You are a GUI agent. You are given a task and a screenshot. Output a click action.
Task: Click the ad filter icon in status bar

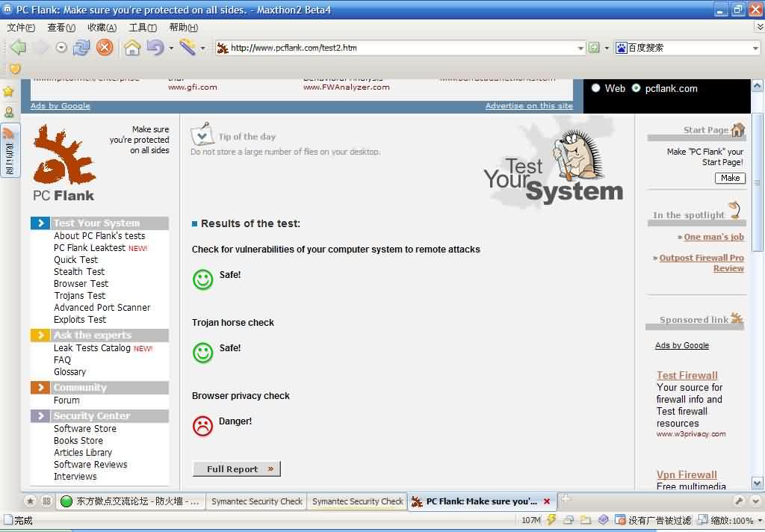(x=619, y=520)
